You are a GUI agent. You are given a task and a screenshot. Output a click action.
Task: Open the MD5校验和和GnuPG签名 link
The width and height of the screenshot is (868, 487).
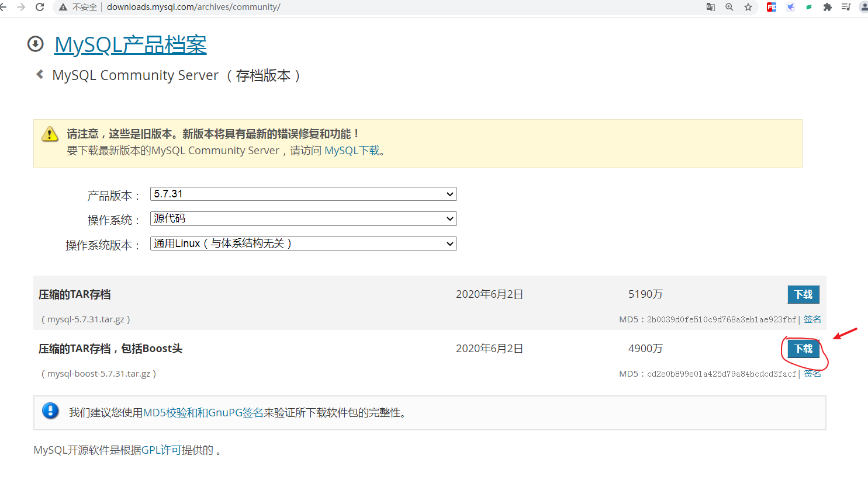point(203,413)
